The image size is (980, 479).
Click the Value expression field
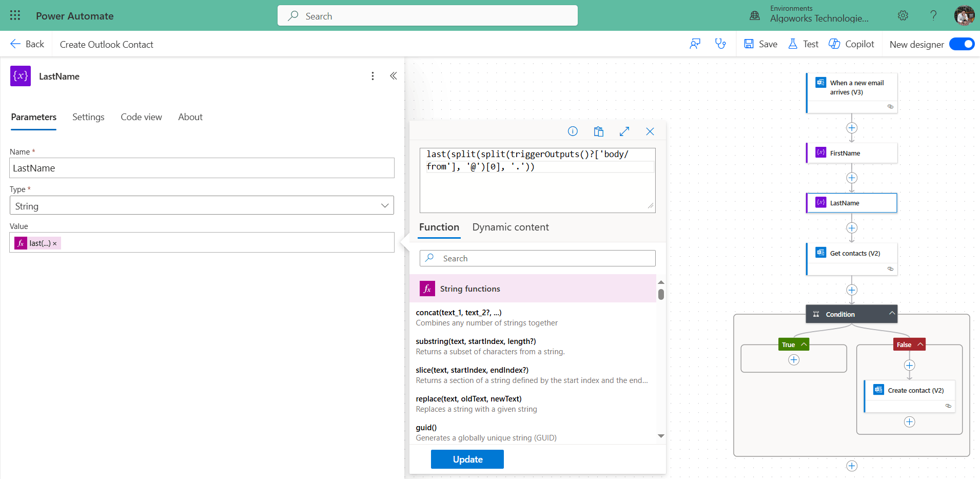(202, 242)
